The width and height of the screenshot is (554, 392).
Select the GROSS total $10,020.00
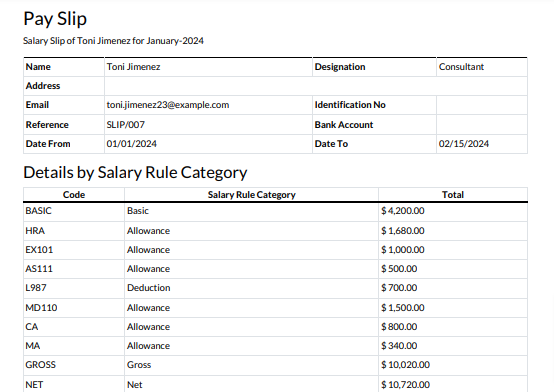406,365
